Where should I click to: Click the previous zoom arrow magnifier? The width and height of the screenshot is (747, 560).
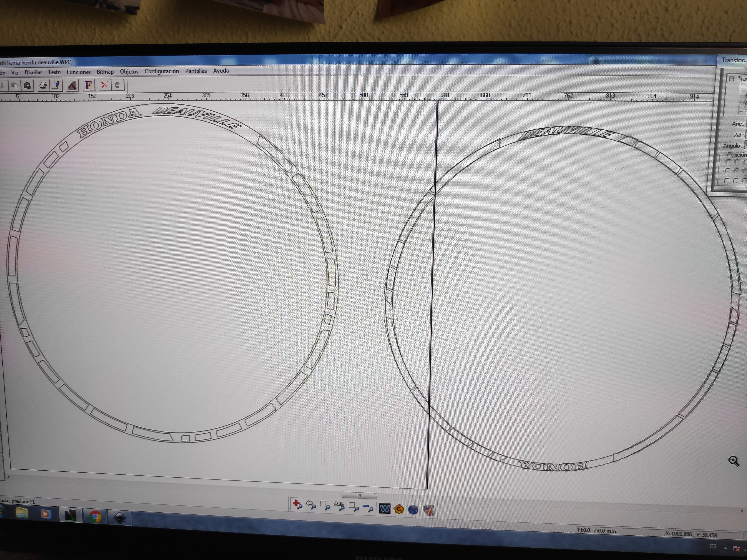pyautogui.click(x=311, y=505)
